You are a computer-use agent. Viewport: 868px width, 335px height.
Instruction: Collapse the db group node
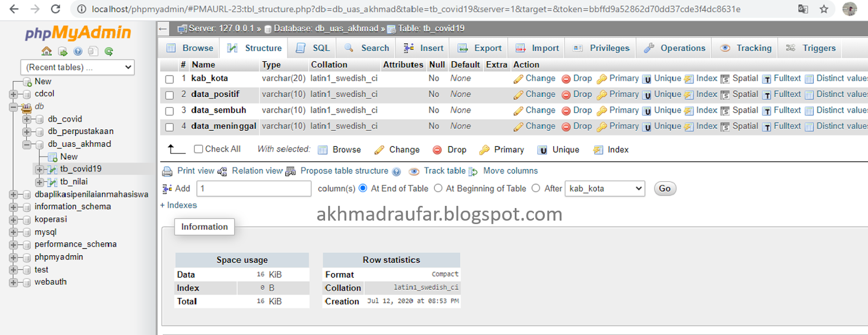click(14, 107)
